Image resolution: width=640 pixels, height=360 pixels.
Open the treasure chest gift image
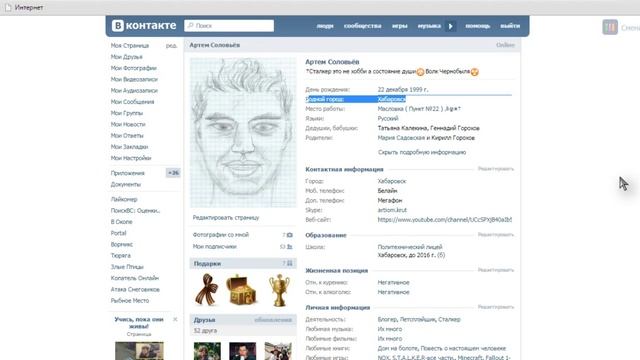tap(242, 290)
